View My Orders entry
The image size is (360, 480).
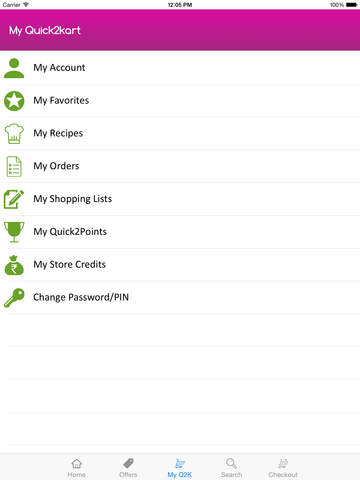coord(180,166)
